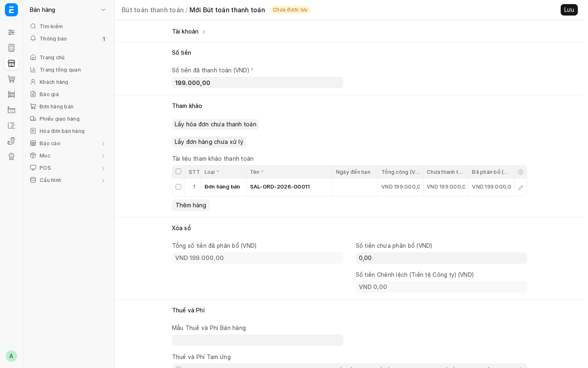Expand the Bán hàng workspace dropdown
The image size is (588, 368).
click(x=68, y=10)
